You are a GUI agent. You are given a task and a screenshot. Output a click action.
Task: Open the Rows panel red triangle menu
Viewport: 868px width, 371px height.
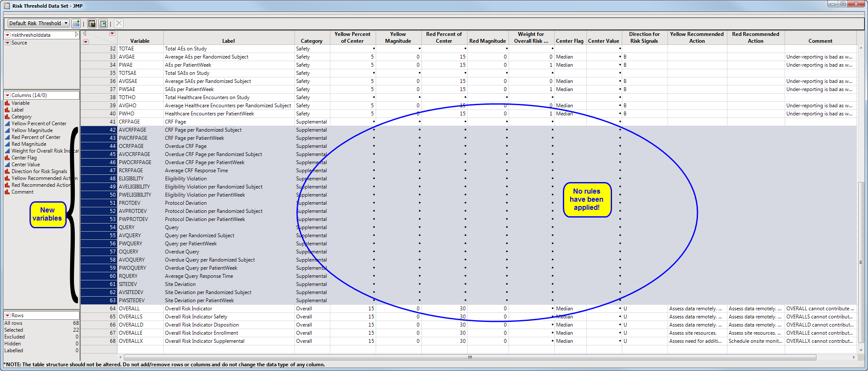(8, 315)
